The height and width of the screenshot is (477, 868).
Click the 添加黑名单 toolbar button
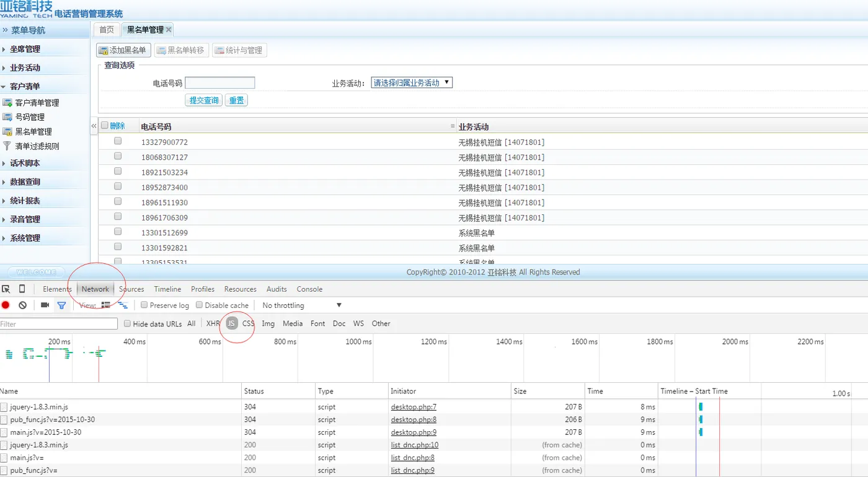pos(123,50)
